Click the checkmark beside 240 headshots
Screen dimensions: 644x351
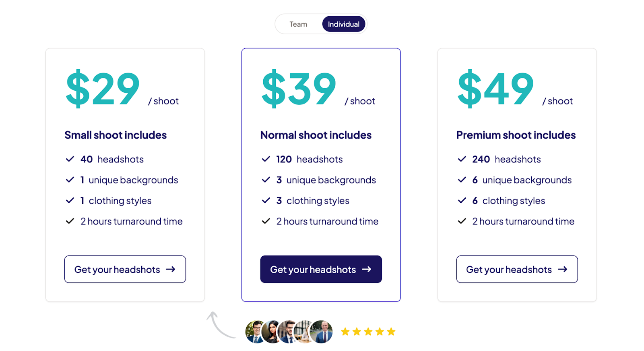pos(462,159)
